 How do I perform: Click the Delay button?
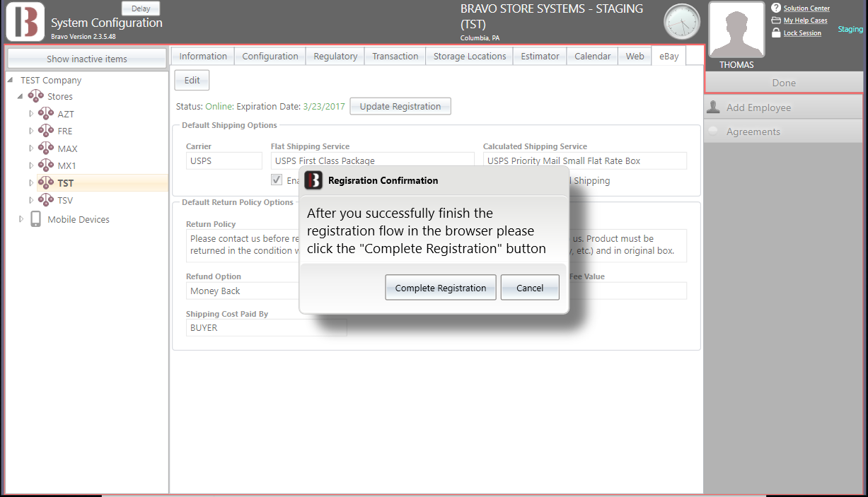141,8
